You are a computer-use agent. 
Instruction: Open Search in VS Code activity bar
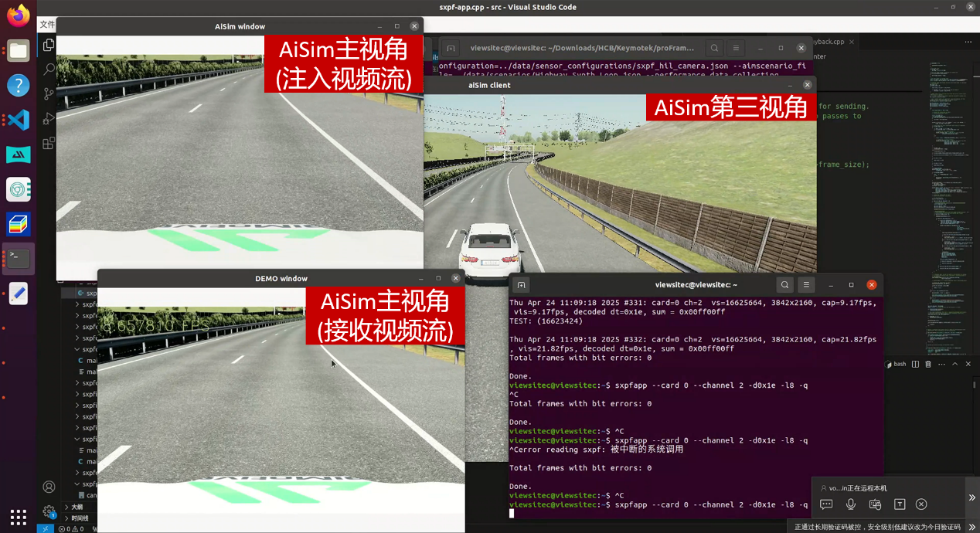pyautogui.click(x=49, y=70)
